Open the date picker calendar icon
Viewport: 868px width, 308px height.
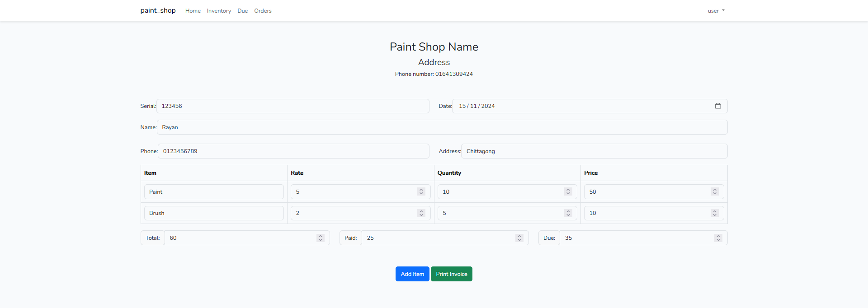tap(717, 106)
